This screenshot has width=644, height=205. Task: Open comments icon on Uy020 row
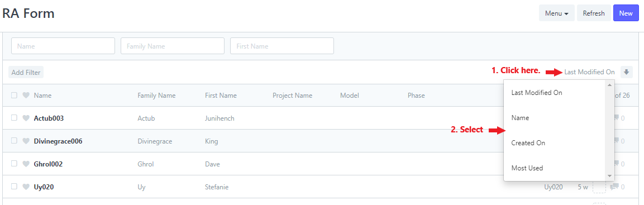(614, 187)
